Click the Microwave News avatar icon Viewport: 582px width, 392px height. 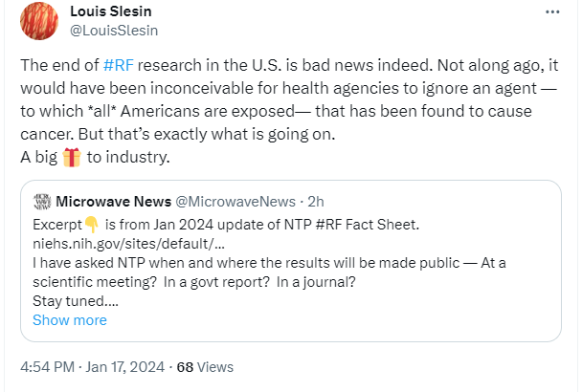coord(41,201)
